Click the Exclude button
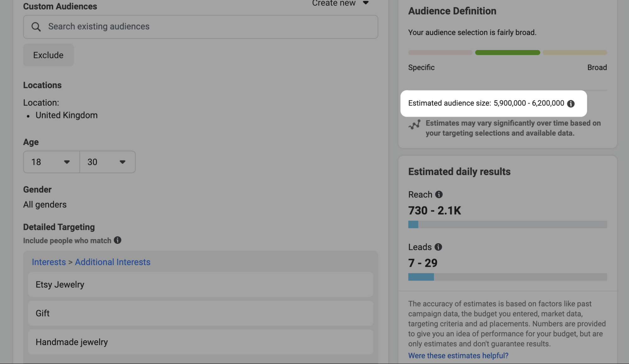 [48, 55]
